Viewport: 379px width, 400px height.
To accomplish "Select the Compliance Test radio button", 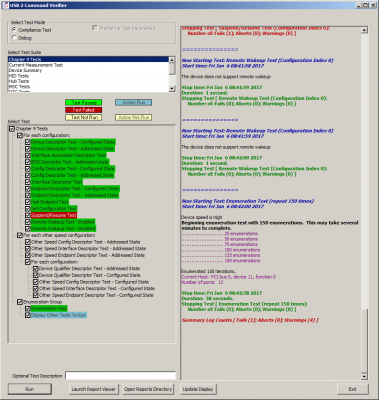I will coord(14,29).
